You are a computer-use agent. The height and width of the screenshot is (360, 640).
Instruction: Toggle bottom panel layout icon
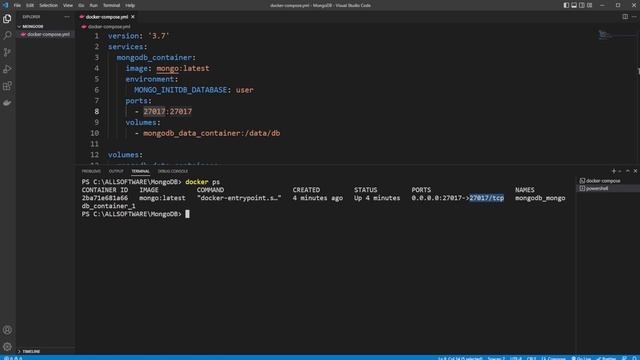(x=574, y=5)
